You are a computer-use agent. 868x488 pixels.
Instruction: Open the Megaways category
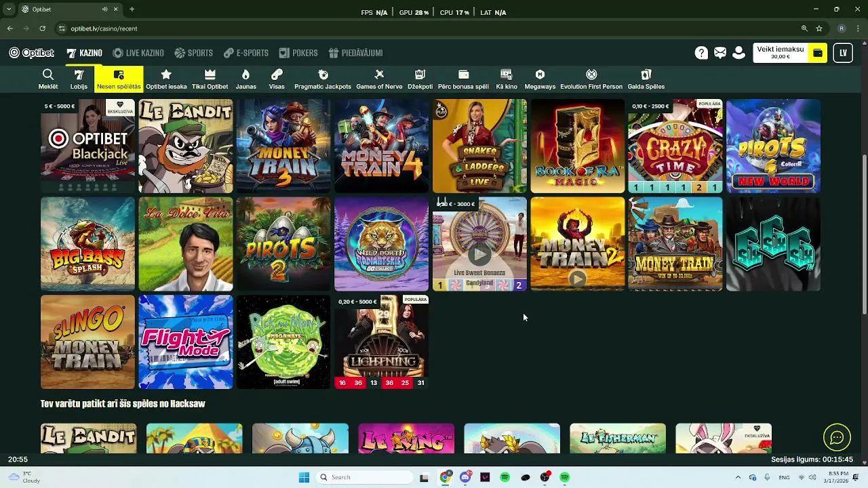tap(540, 79)
